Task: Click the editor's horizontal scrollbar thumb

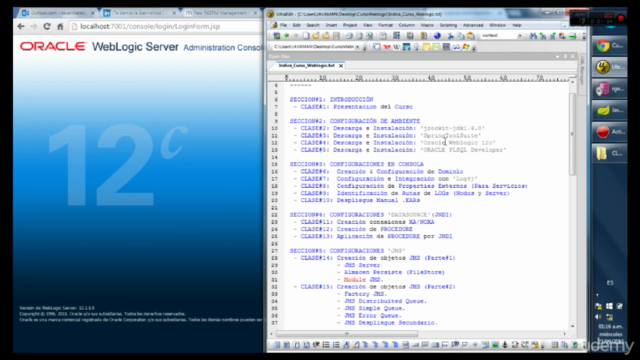Action: coord(347,334)
